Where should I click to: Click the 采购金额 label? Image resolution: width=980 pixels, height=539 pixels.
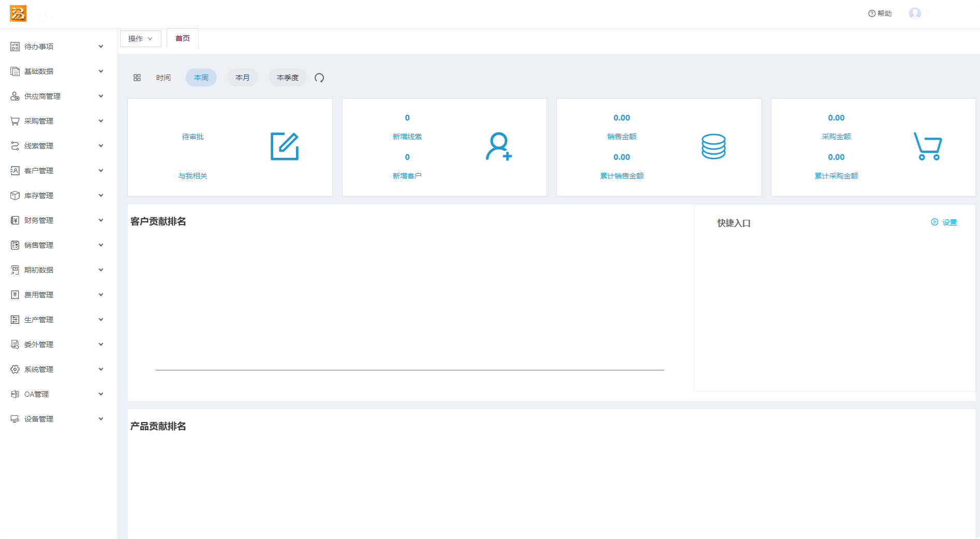836,137
